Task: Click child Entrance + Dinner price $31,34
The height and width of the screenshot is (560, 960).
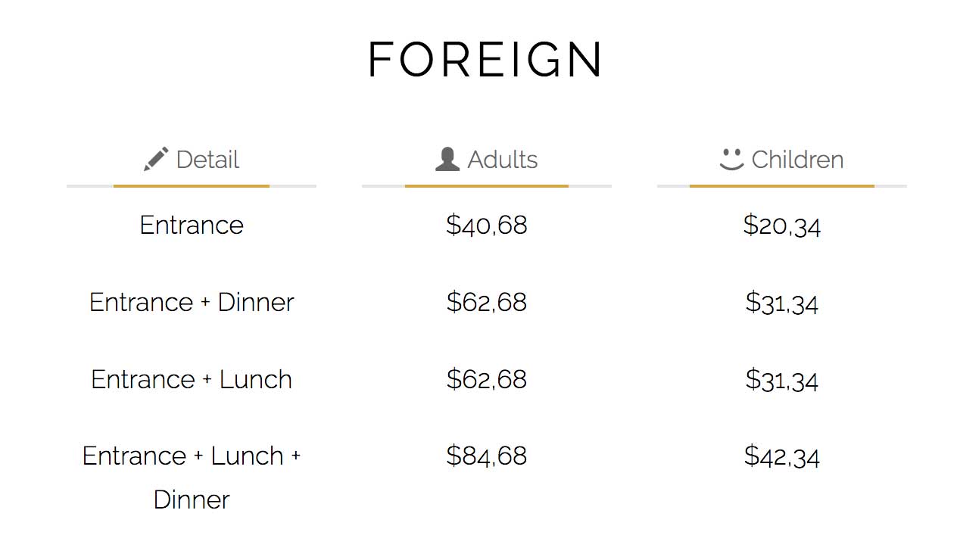Action: point(782,303)
